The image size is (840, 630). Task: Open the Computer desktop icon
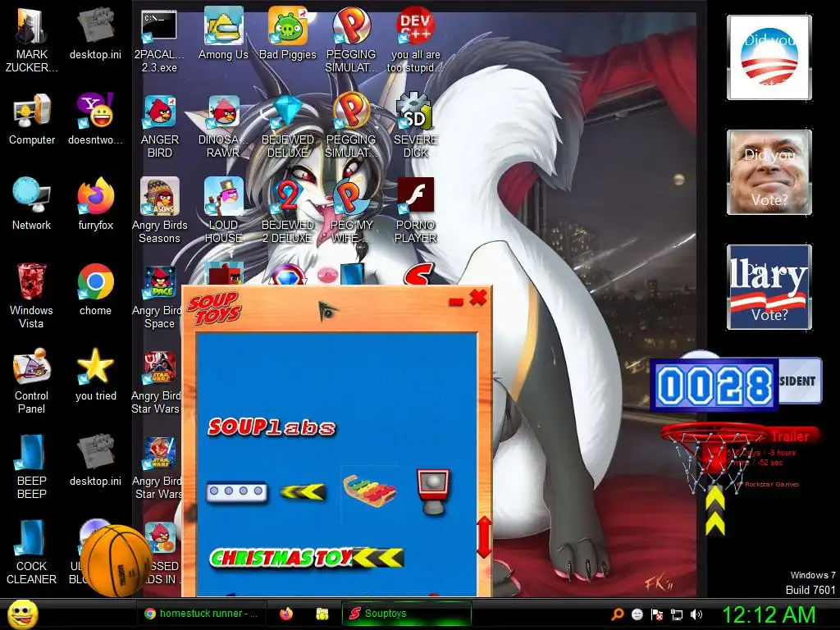click(x=32, y=119)
